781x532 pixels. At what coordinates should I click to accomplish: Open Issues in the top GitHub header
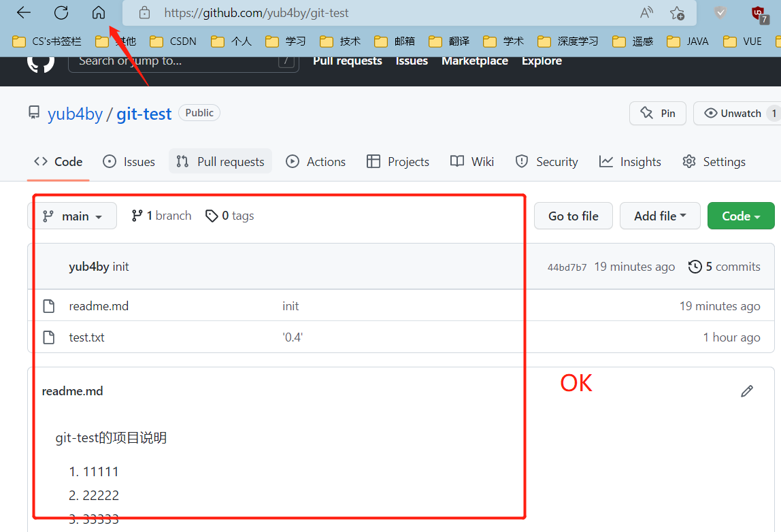pyautogui.click(x=412, y=61)
